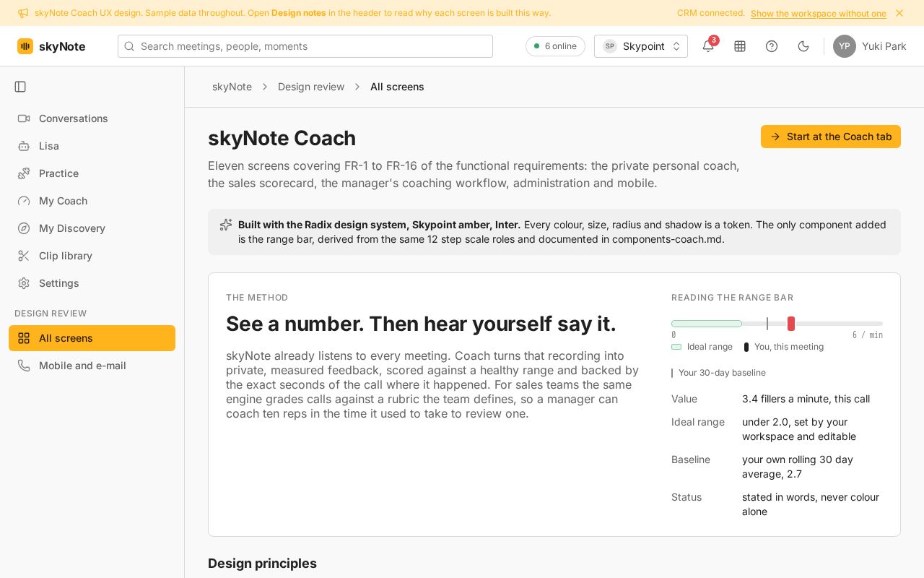Open notifications bell with 3 badge
This screenshot has height=578, width=924.
point(708,46)
